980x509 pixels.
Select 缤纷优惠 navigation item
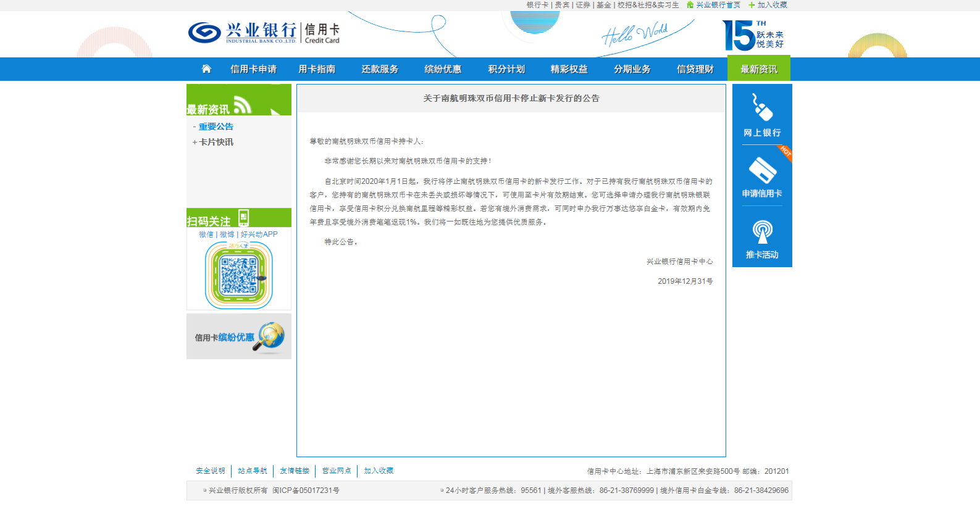(x=443, y=69)
